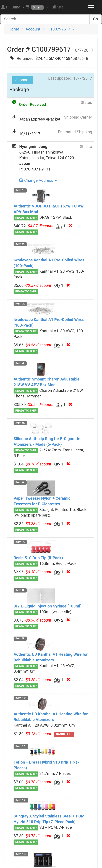102x868 pixels.
Task: Click the tag icon beside Refunded amount
Action: click(x=12, y=58)
